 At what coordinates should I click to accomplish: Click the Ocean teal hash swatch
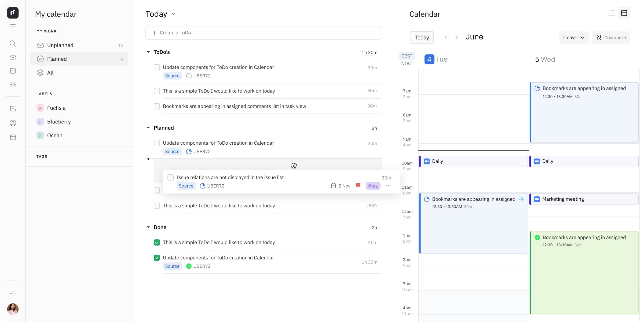click(40, 136)
